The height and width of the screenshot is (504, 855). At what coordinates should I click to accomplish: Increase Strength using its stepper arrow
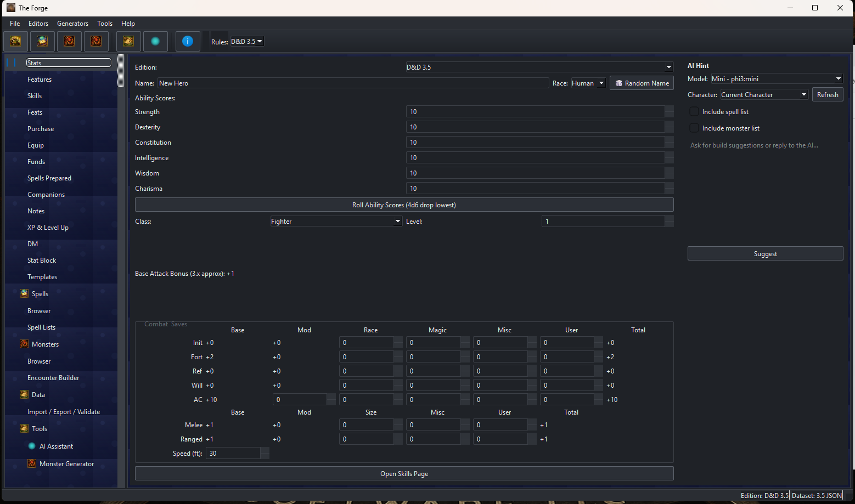(670, 109)
